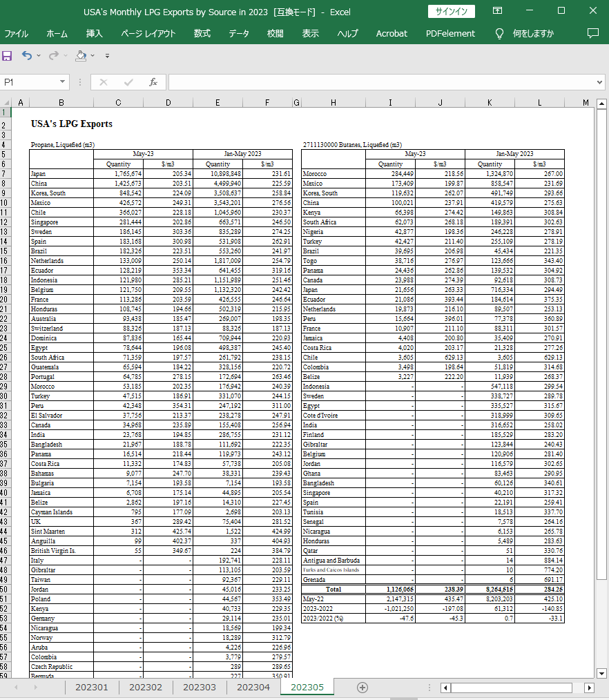Expand the formula bar with the chevron
The height and width of the screenshot is (700, 609).
click(x=599, y=82)
